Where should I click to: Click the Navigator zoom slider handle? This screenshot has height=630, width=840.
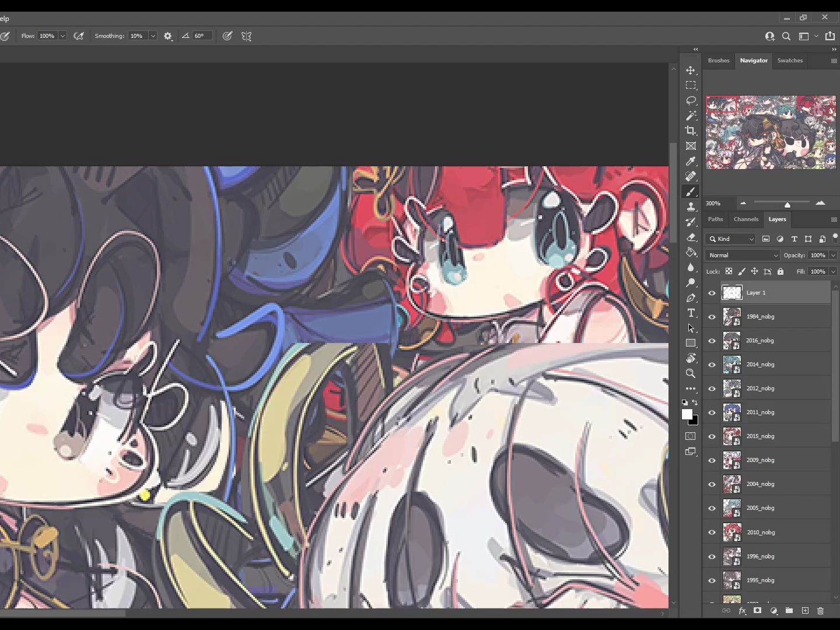click(787, 204)
